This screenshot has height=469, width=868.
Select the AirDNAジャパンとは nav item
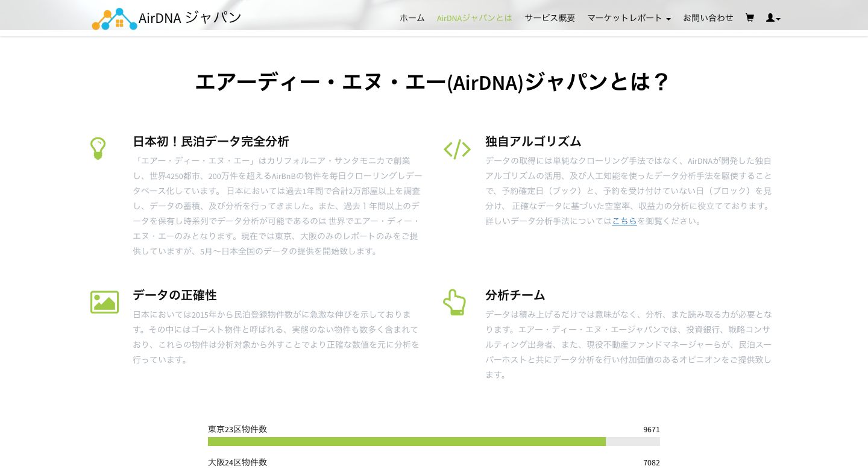click(474, 18)
